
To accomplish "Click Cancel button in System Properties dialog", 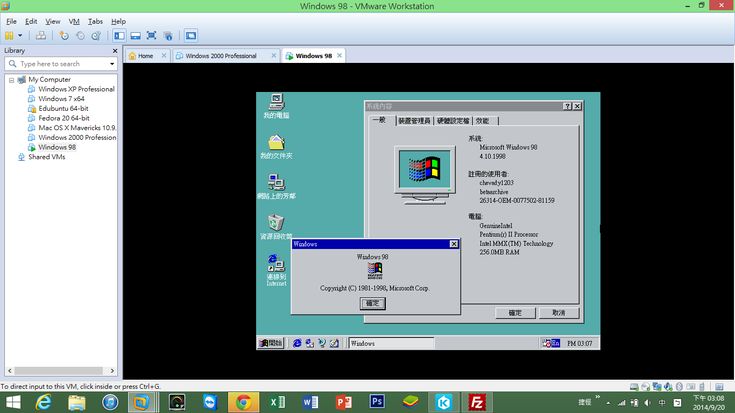I will click(559, 313).
